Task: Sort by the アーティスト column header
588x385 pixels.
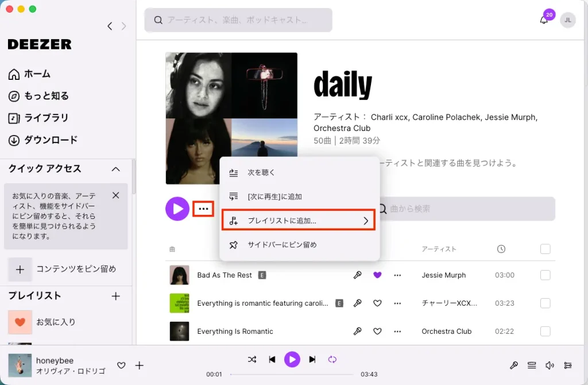Action: (x=439, y=249)
